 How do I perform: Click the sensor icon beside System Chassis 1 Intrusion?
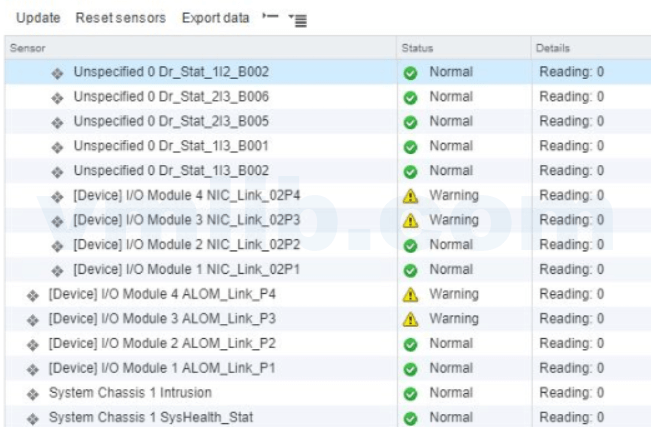point(33,393)
